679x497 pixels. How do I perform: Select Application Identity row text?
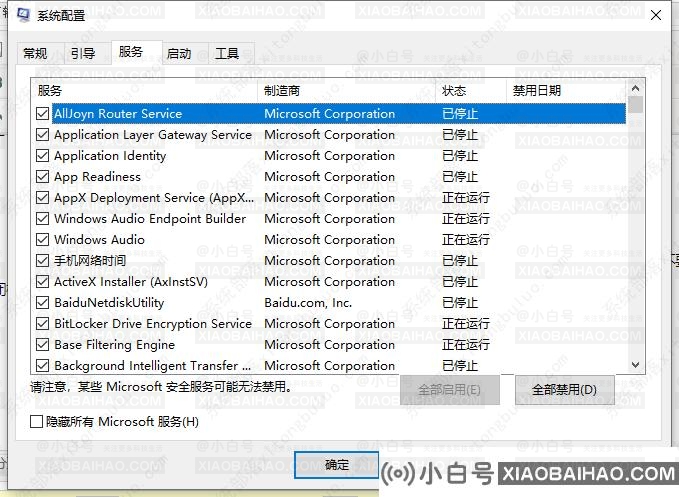110,156
